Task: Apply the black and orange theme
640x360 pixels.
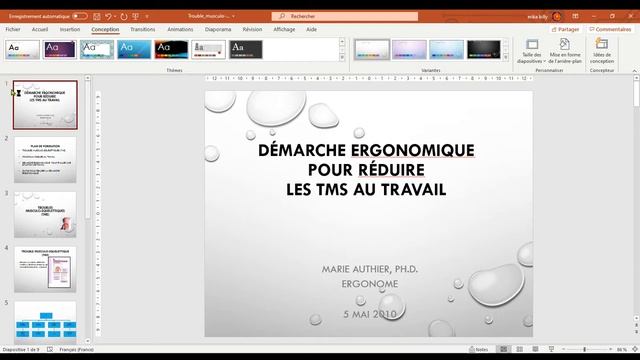Action: pos(171,49)
